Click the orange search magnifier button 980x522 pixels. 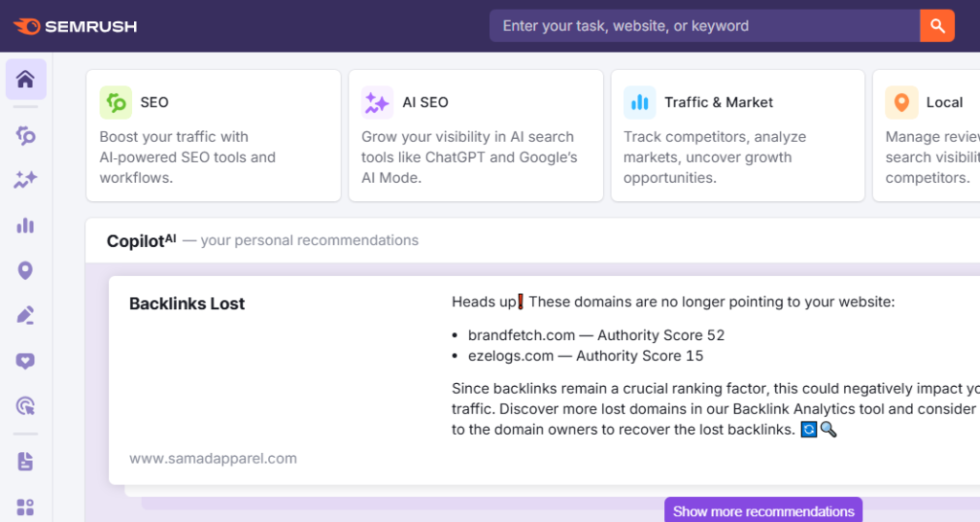tap(937, 26)
